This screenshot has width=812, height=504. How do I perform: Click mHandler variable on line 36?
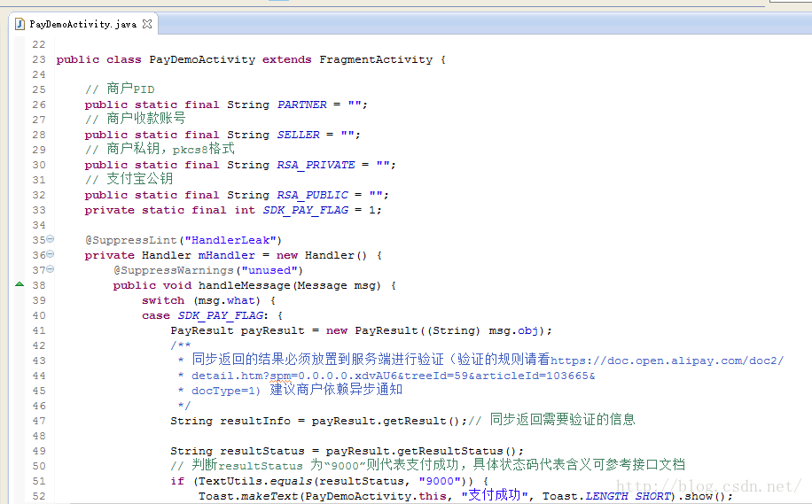tap(227, 255)
